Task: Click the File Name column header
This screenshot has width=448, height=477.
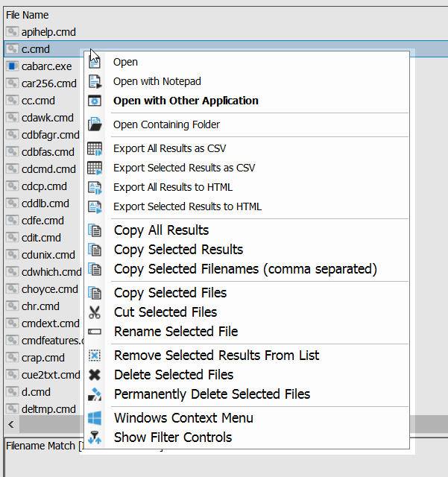Action: click(28, 15)
